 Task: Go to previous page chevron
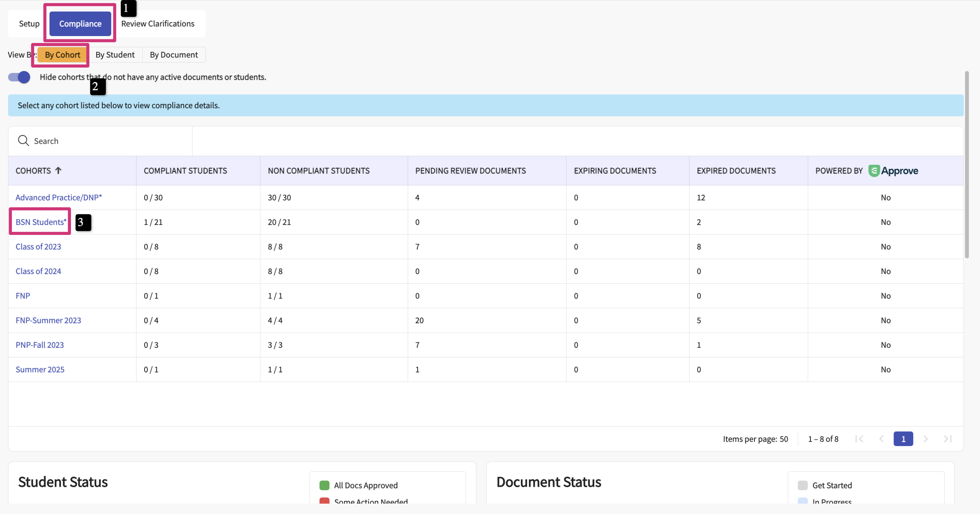[881, 439]
